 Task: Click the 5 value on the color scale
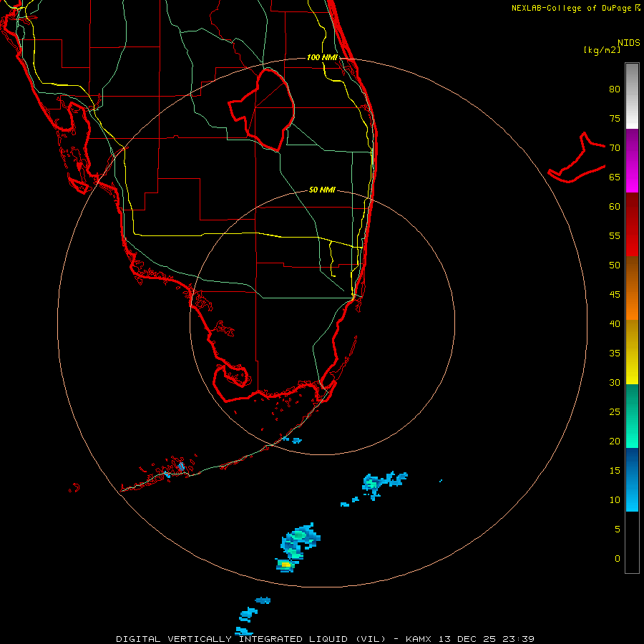618,530
